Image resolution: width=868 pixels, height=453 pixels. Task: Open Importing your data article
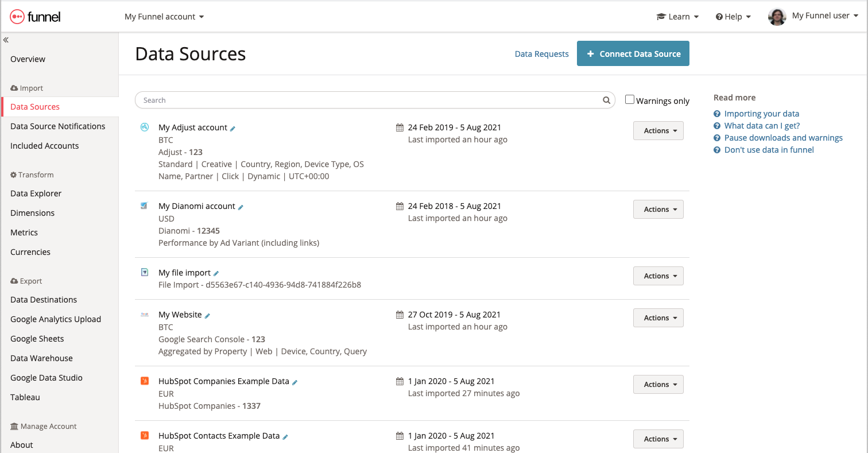[762, 114]
